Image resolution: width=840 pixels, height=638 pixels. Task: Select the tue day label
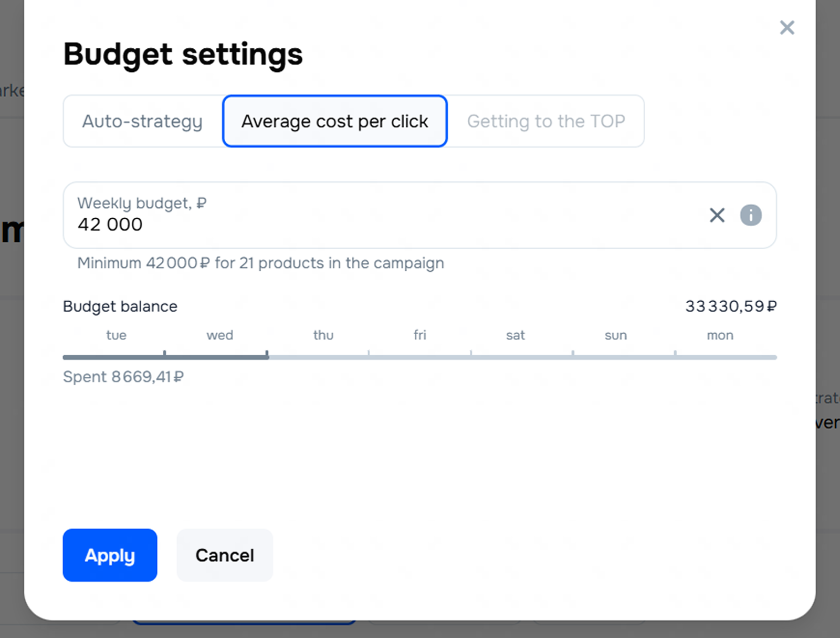tap(116, 335)
